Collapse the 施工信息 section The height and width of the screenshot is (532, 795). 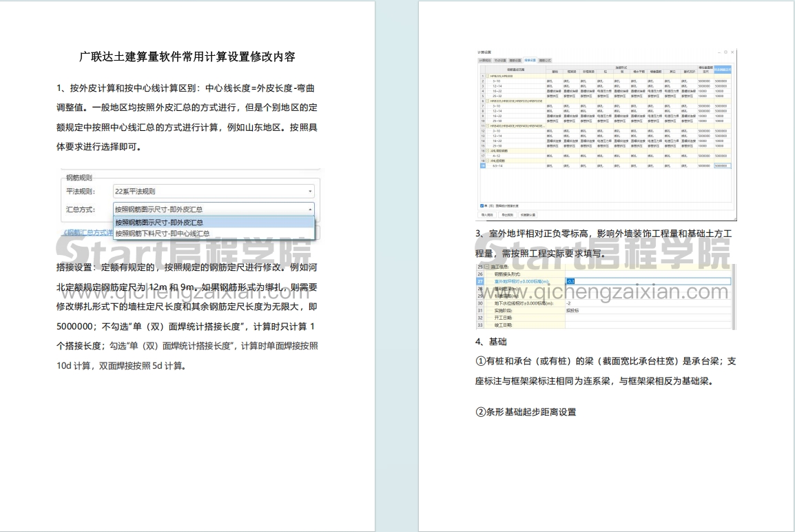(x=487, y=267)
